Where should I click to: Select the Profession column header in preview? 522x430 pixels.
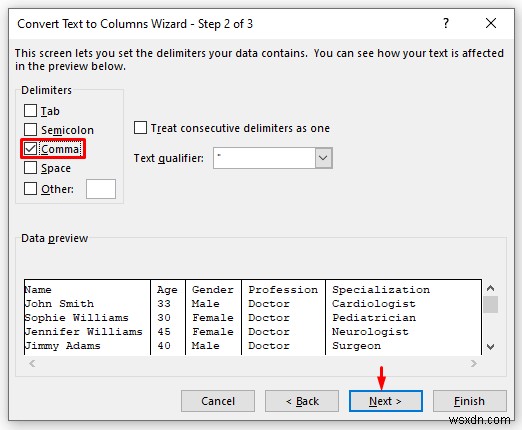(283, 290)
